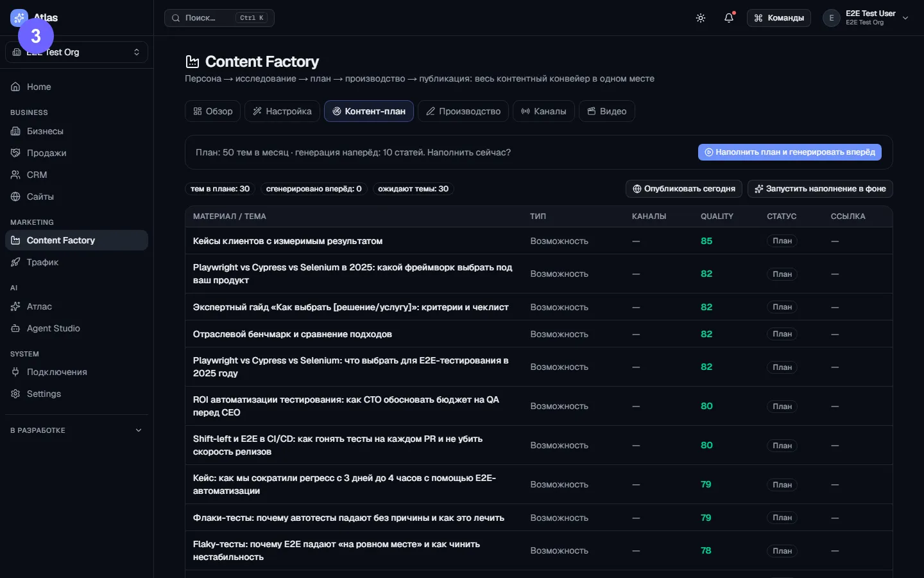Switch to the Производство tab
This screenshot has height=578, width=924.
click(x=463, y=111)
